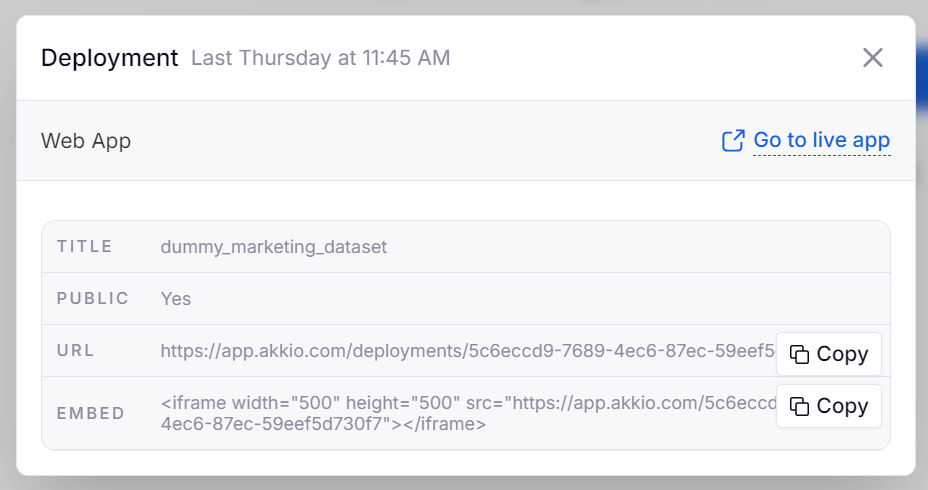Click the PUBLIC row label
The height and width of the screenshot is (490, 928).
click(93, 298)
